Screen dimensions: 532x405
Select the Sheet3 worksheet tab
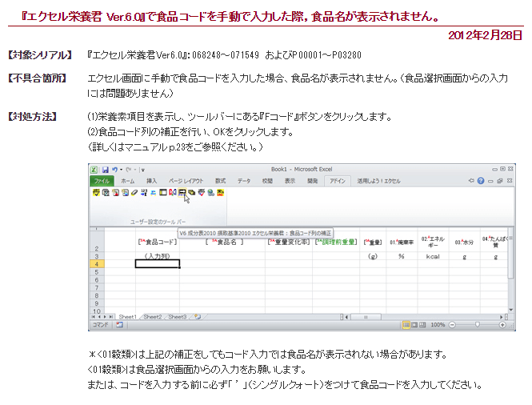tap(178, 317)
